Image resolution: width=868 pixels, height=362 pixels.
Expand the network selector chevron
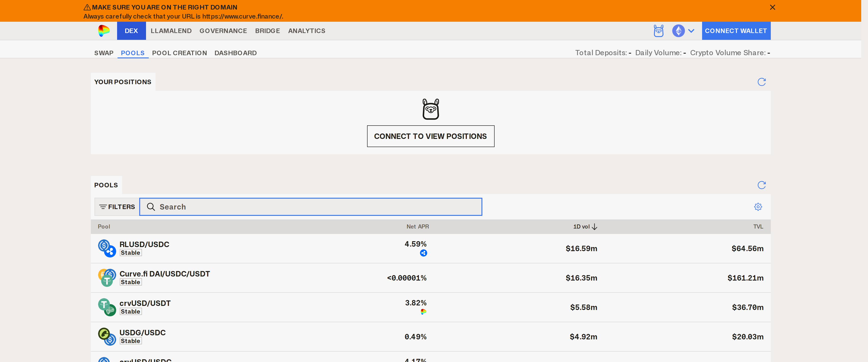point(691,31)
